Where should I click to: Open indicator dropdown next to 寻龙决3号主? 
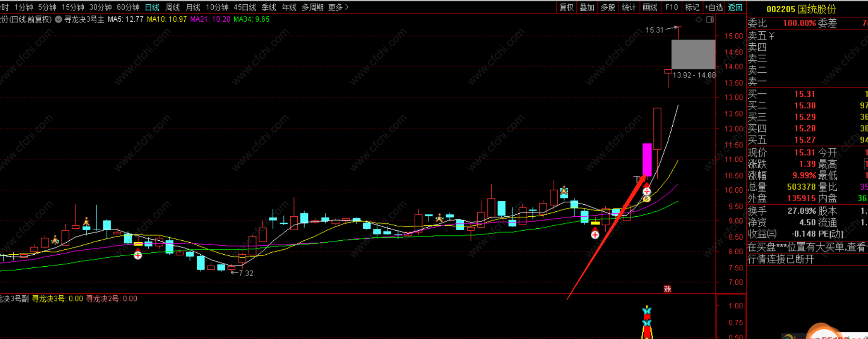[x=58, y=19]
